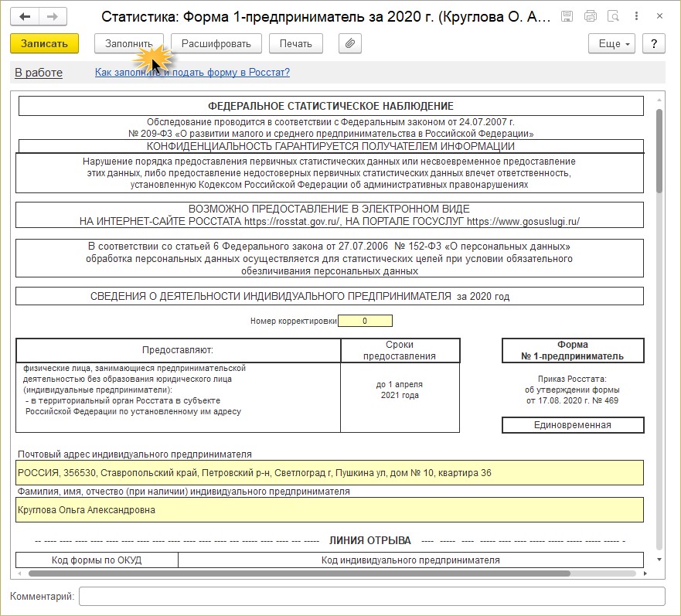Click the scroll left arrow

pyautogui.click(x=19, y=573)
